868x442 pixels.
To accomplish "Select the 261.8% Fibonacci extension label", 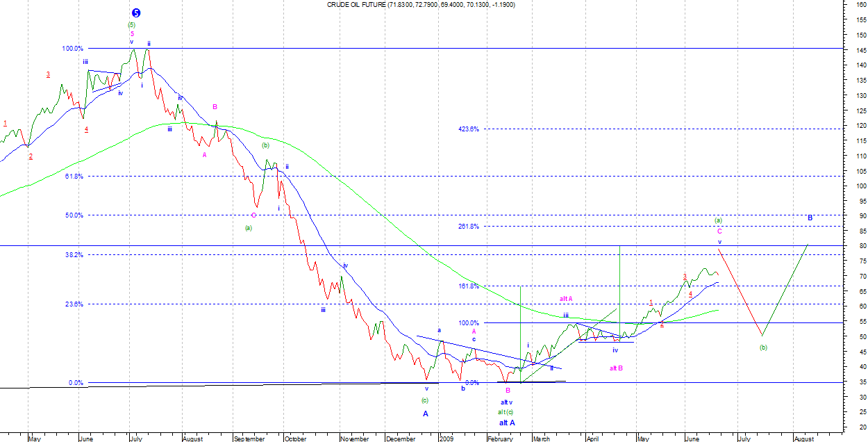I will 468,227.
